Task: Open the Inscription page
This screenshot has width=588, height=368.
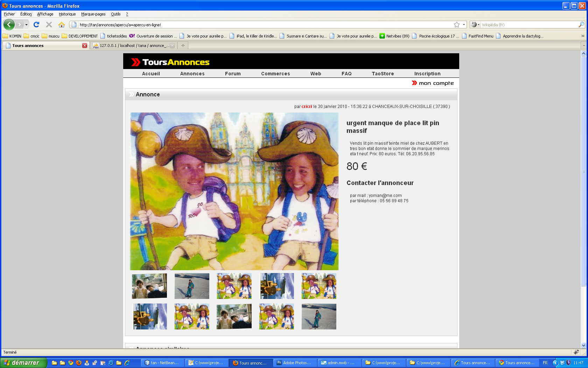Action: (427, 74)
